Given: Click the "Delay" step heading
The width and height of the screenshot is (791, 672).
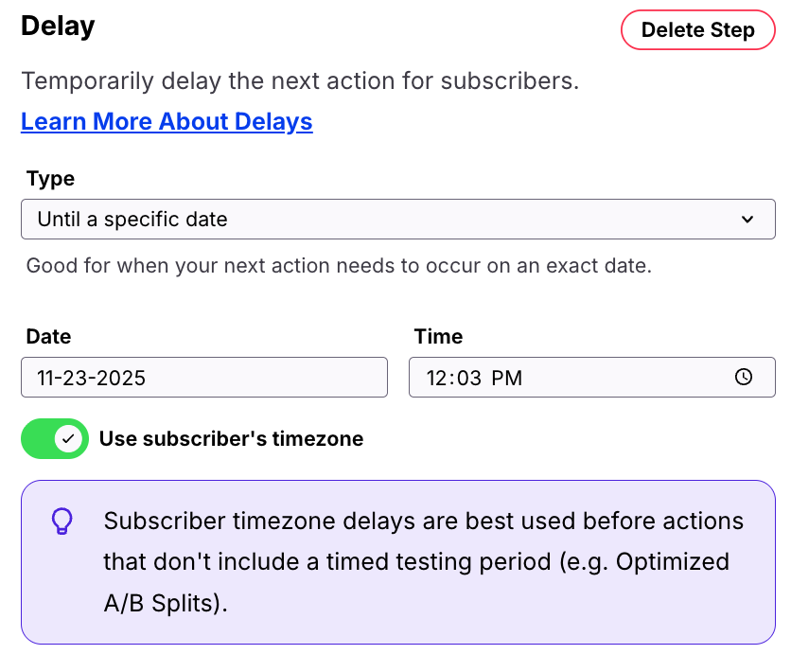Looking at the screenshot, I should click(x=57, y=27).
